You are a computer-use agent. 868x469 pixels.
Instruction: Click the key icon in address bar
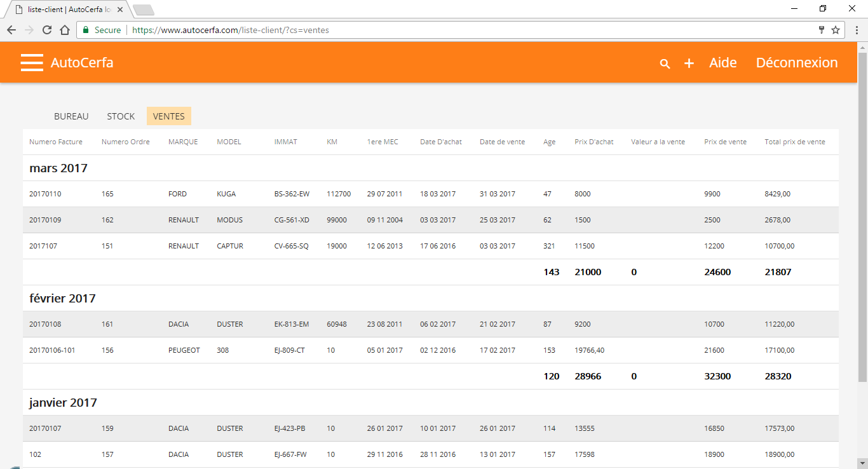(x=822, y=30)
